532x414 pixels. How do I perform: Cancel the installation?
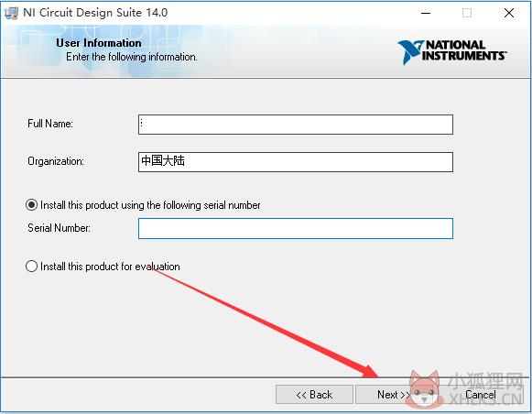[x=481, y=395]
